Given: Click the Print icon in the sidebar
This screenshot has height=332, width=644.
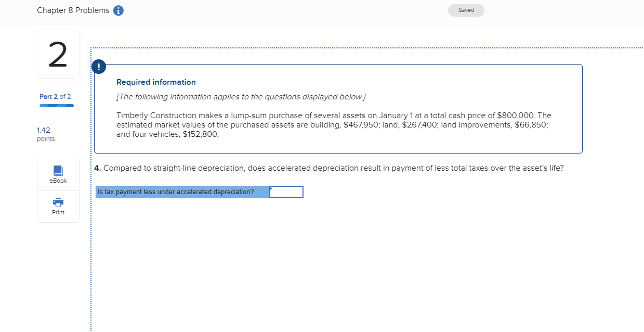Looking at the screenshot, I should [x=58, y=206].
